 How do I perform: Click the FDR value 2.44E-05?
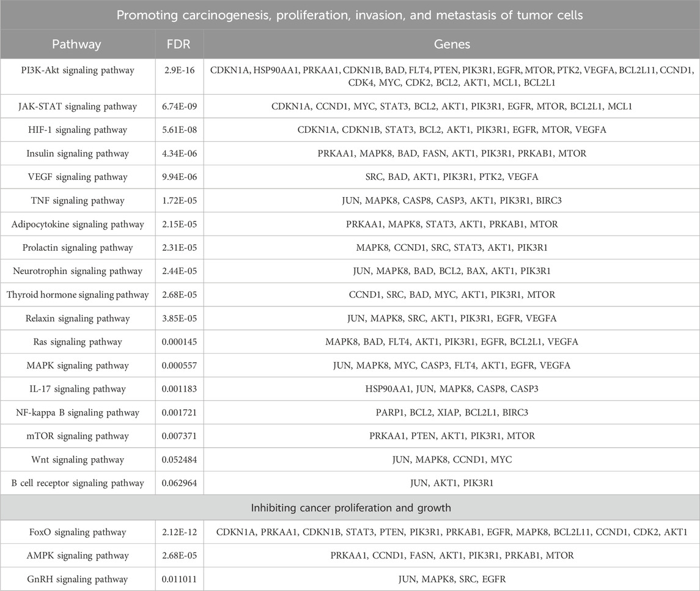pyautogui.click(x=180, y=271)
